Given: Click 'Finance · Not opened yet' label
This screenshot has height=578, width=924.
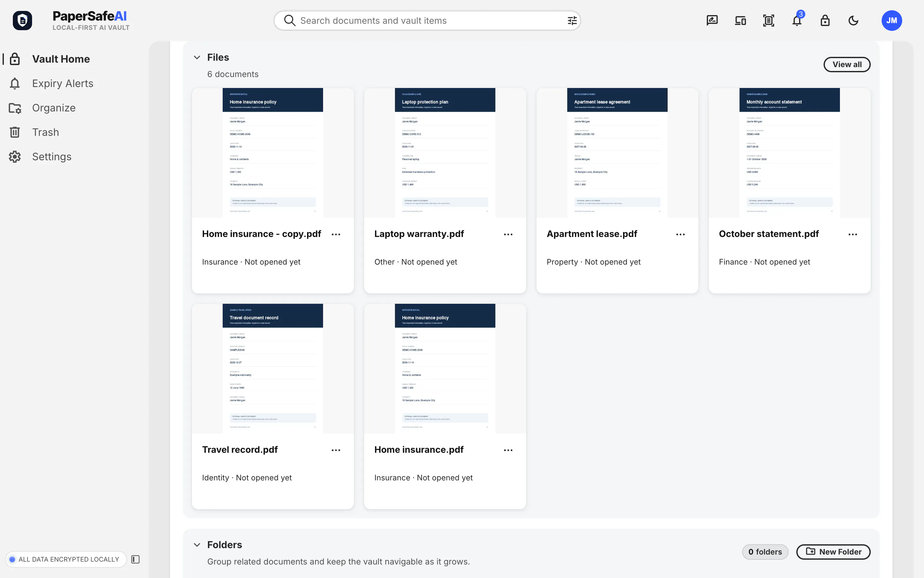Looking at the screenshot, I should coord(765,262).
